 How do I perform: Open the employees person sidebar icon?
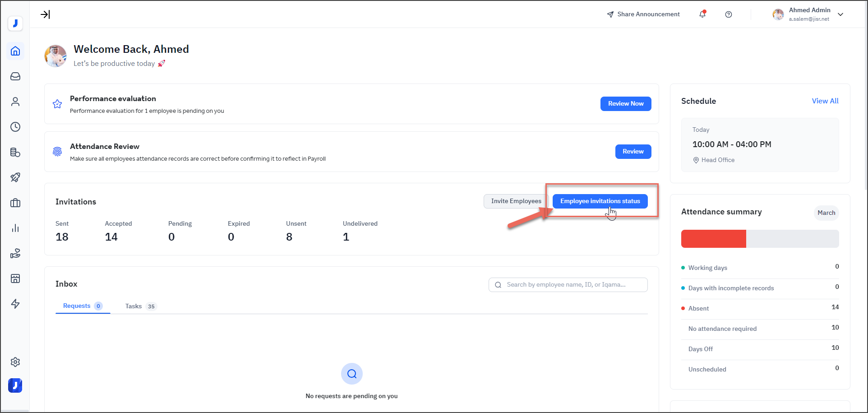coord(15,102)
